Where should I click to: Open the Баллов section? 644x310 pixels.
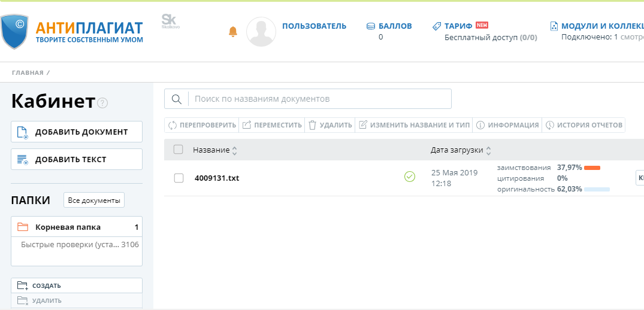(389, 26)
